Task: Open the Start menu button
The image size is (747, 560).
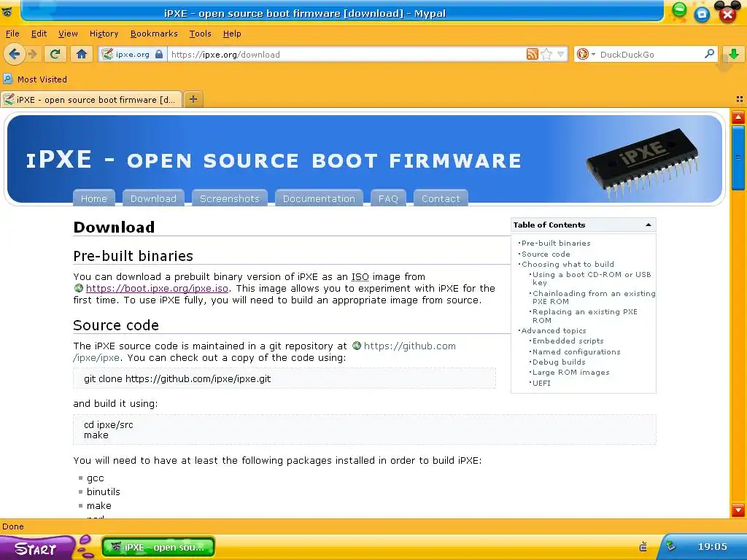Action: point(36,548)
